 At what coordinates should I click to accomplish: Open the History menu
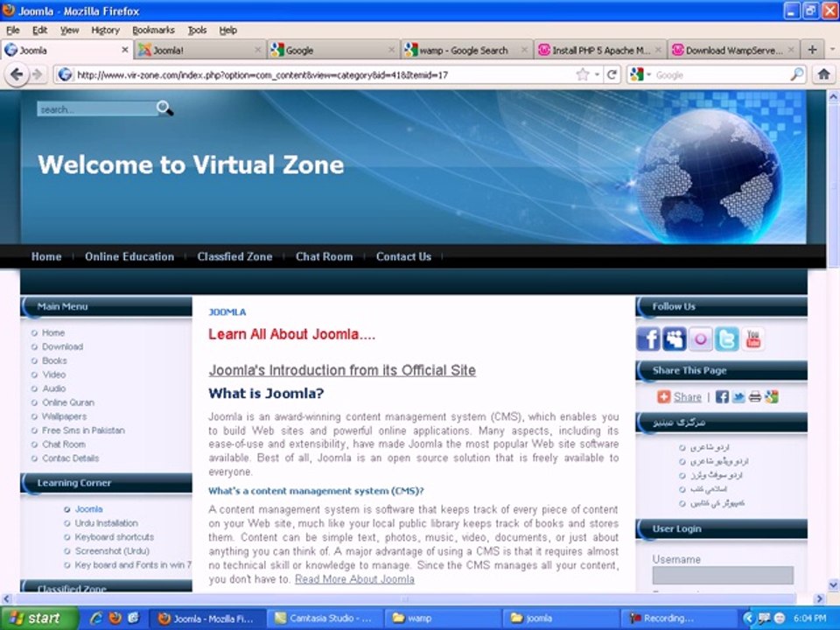[105, 30]
